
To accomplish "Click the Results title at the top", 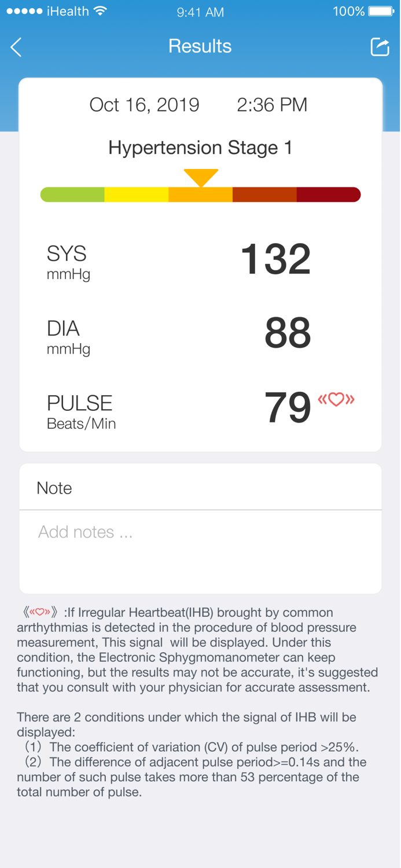I will pyautogui.click(x=200, y=46).
